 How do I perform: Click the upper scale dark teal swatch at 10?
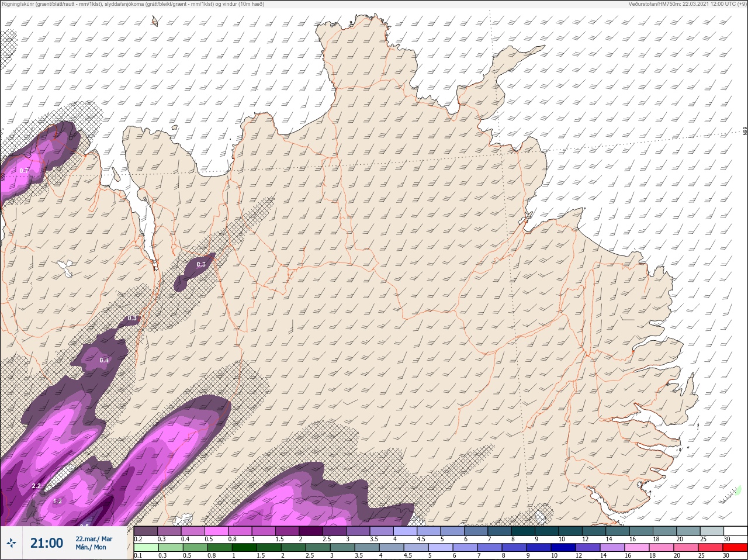(570, 531)
